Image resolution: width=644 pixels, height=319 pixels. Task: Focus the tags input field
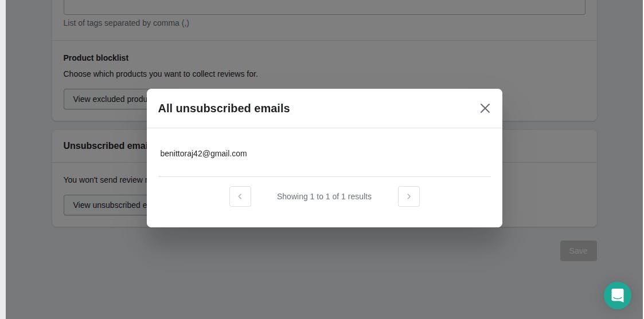point(324,7)
